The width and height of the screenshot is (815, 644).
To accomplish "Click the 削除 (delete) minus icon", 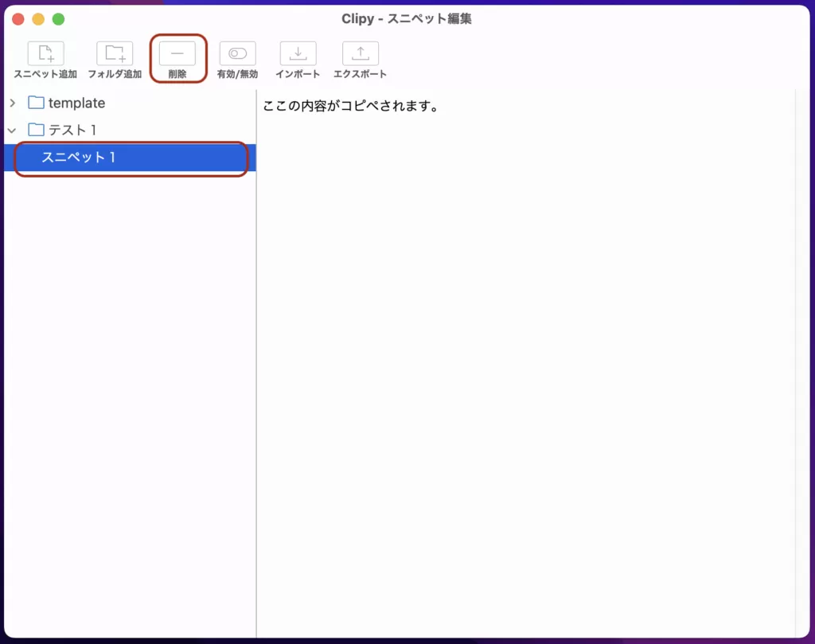I will click(x=177, y=53).
